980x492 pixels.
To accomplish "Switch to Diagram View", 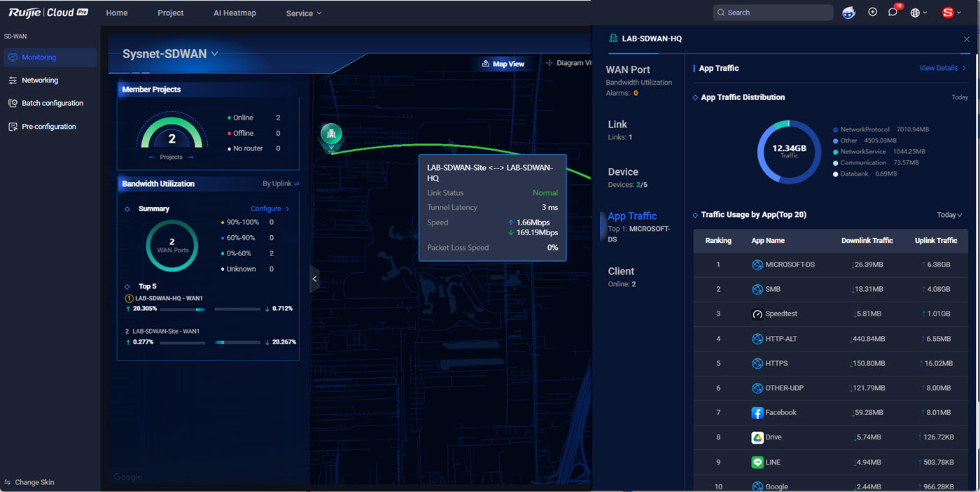I will pyautogui.click(x=568, y=63).
